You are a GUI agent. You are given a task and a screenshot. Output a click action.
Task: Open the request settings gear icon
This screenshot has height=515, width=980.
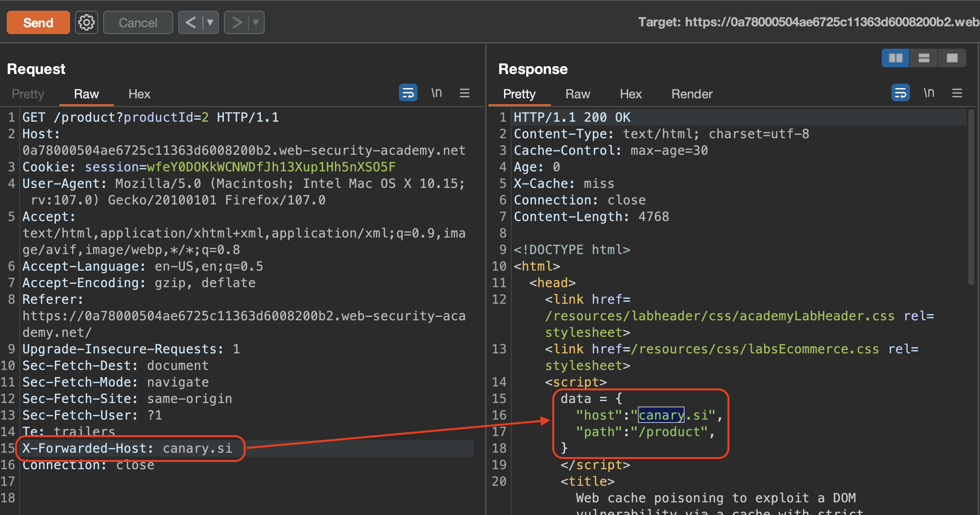pos(87,23)
